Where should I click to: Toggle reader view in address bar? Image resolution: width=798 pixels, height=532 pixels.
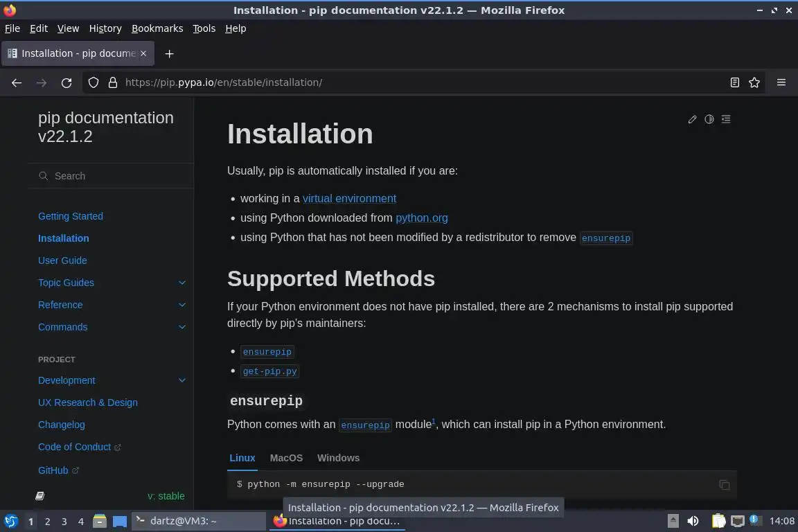tap(734, 82)
